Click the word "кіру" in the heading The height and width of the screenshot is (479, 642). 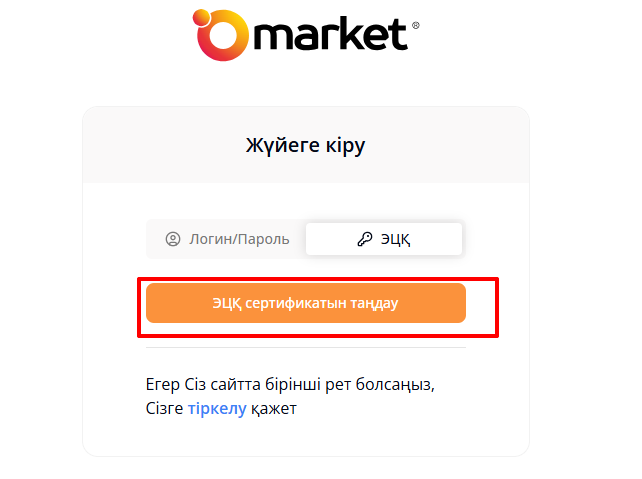346,146
